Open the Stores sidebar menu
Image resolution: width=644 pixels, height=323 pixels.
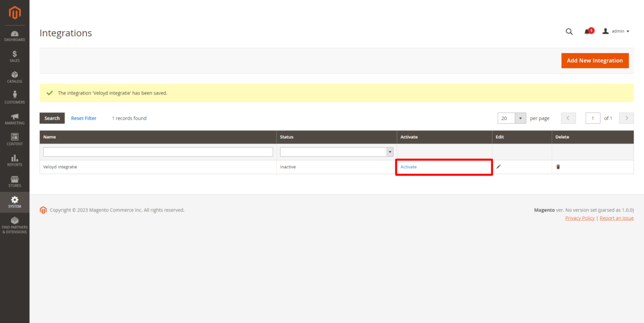click(x=14, y=181)
